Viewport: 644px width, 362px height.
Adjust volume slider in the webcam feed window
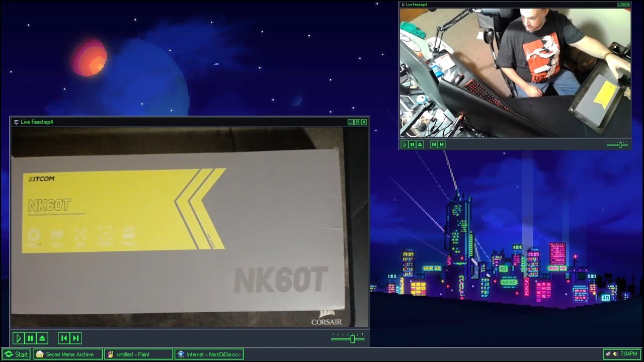point(620,144)
